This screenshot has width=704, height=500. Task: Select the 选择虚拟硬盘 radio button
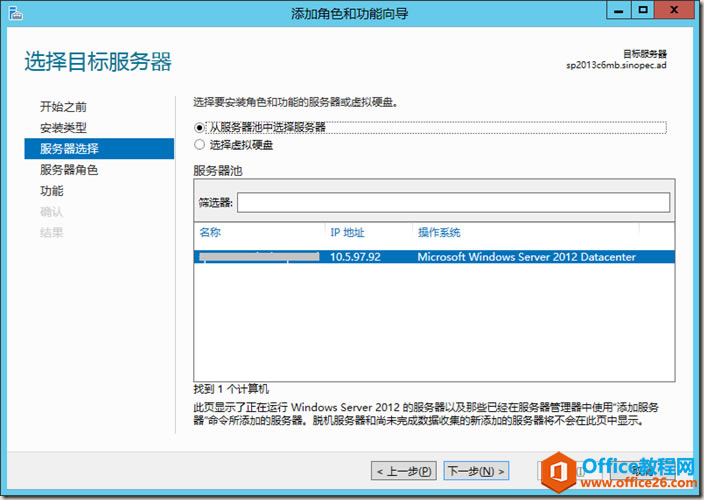coord(199,145)
